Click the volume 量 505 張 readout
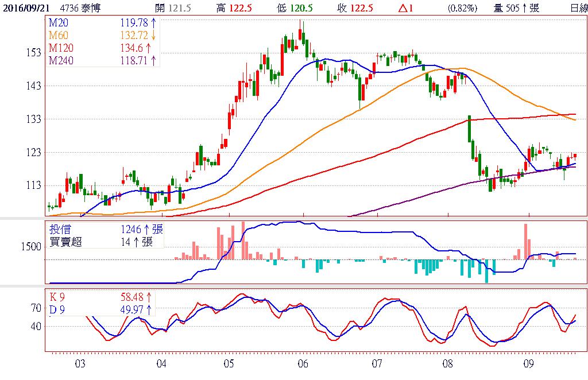588x380 pixels. click(516, 8)
